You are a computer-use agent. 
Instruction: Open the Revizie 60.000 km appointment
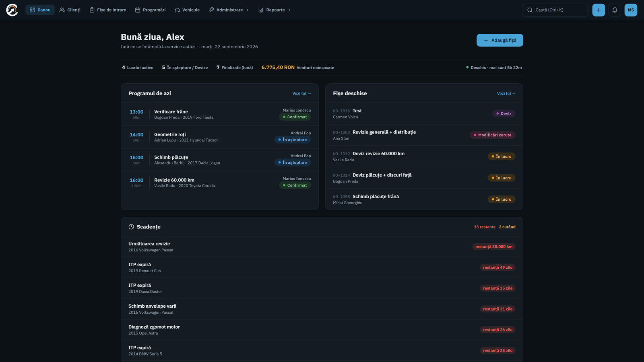220,183
